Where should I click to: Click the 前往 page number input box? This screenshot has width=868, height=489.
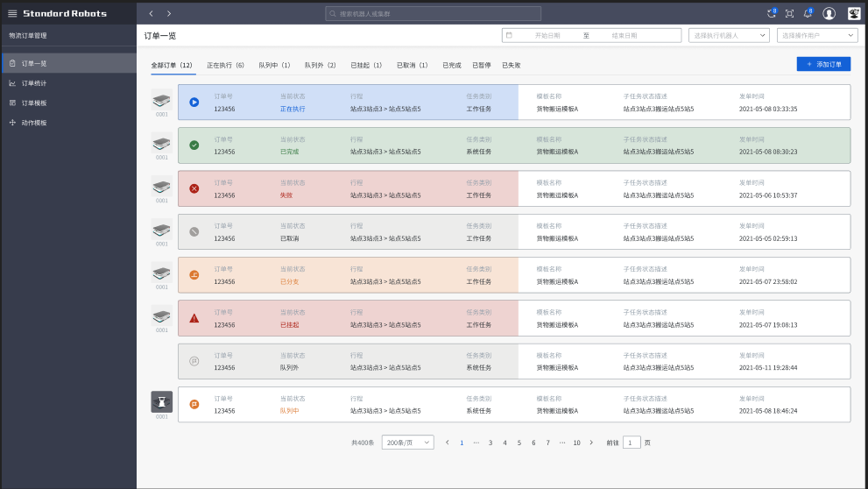632,443
